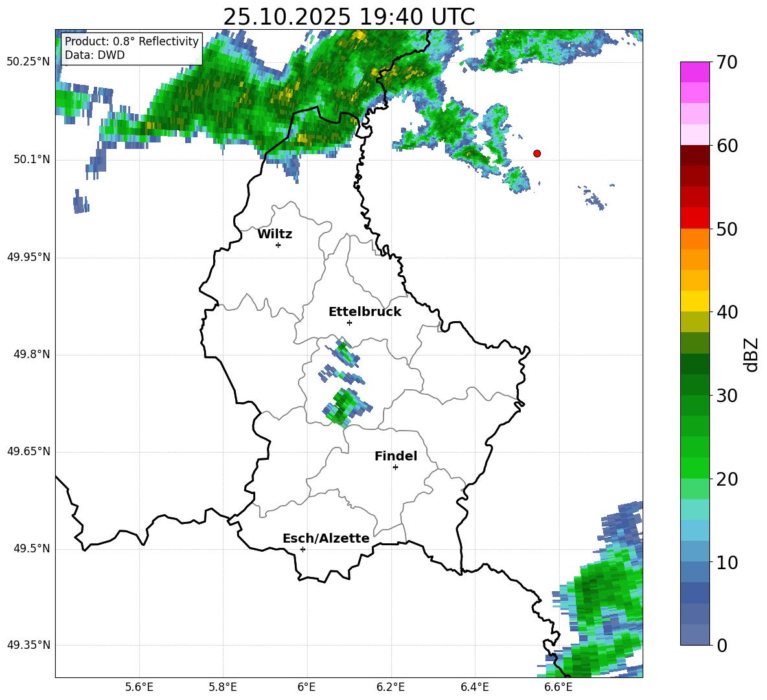Click the 49.35°N latitude label

[29, 645]
